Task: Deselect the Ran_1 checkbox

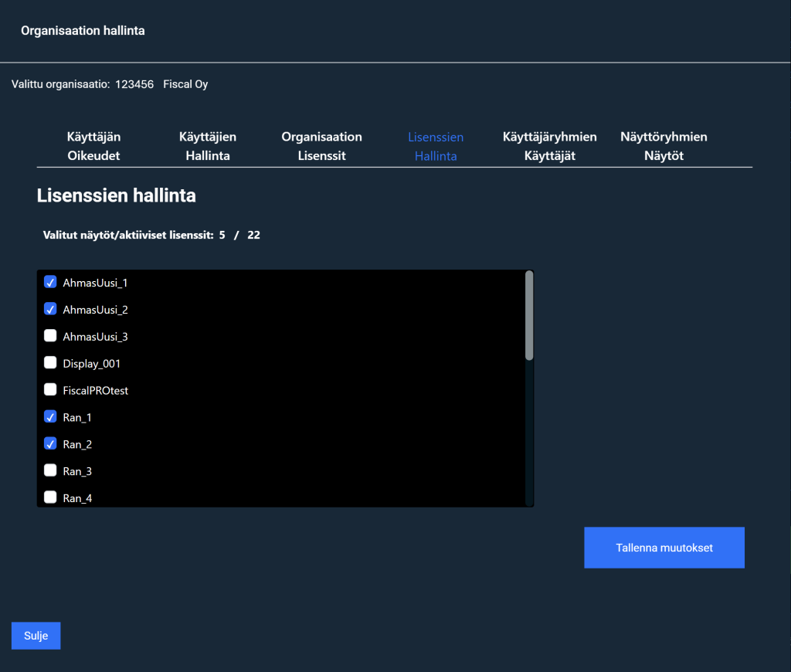Action: click(x=50, y=417)
